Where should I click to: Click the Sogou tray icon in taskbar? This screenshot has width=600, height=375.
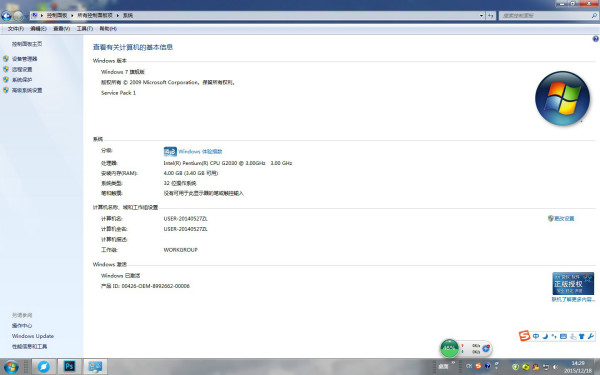pos(478,366)
